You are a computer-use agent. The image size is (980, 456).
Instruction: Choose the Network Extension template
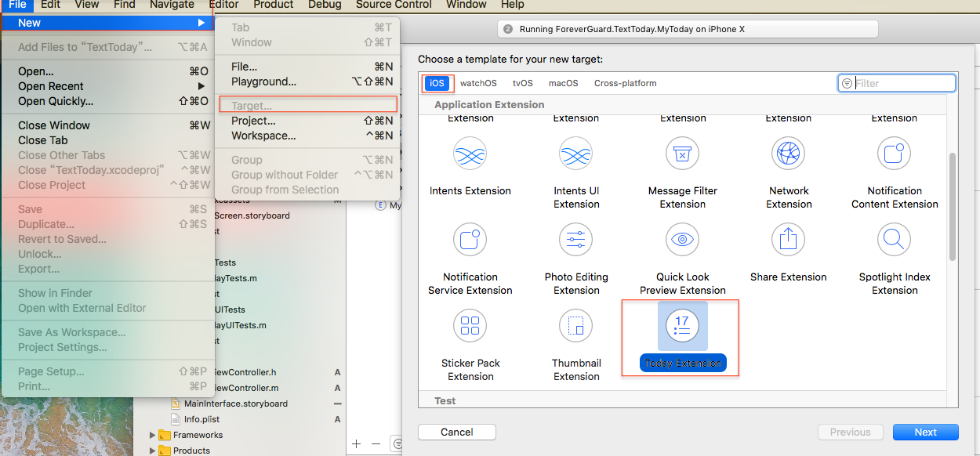[x=789, y=172]
